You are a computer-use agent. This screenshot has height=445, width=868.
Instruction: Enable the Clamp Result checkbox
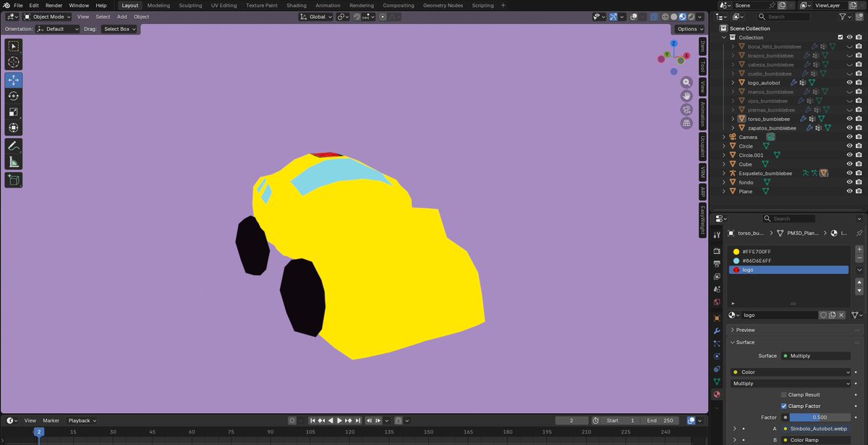[x=783, y=395]
